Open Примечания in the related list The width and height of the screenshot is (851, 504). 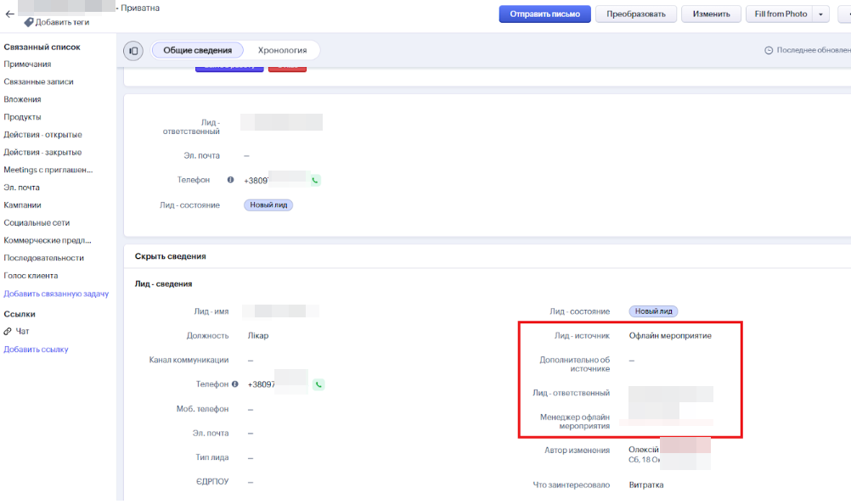(27, 64)
